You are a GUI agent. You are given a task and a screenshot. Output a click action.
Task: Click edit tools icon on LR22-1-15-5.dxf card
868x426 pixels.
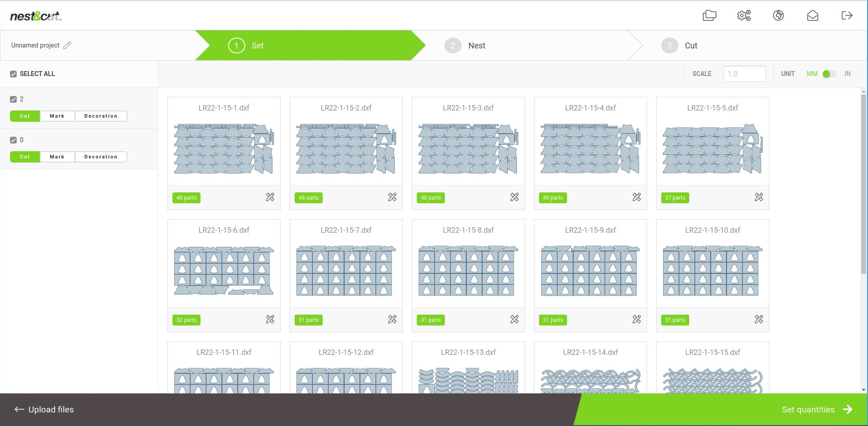(x=759, y=197)
